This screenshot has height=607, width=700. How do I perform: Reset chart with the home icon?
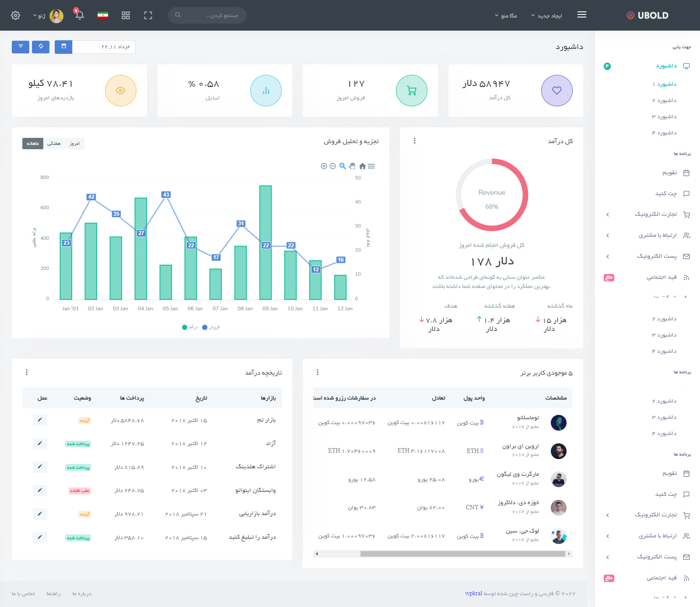tap(362, 166)
